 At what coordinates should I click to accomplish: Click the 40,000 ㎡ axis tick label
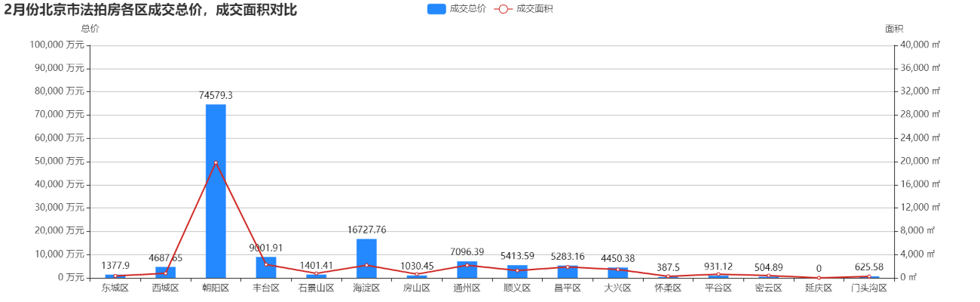[x=919, y=45]
